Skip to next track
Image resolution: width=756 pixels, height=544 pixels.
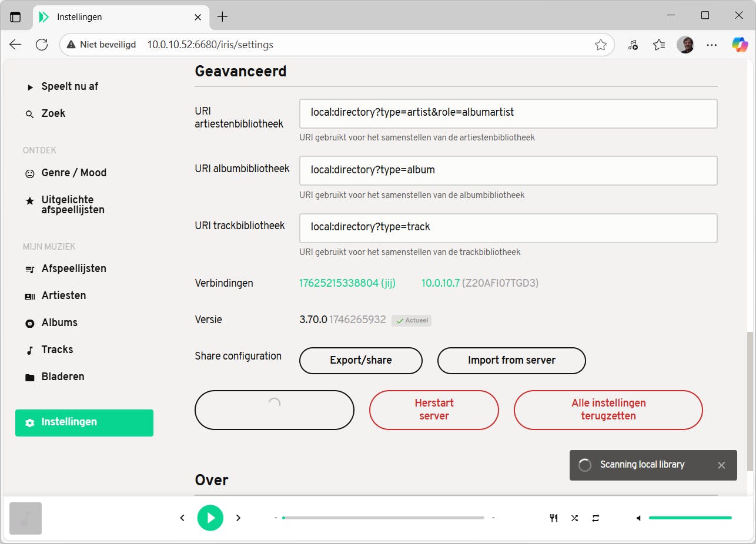pyautogui.click(x=238, y=518)
